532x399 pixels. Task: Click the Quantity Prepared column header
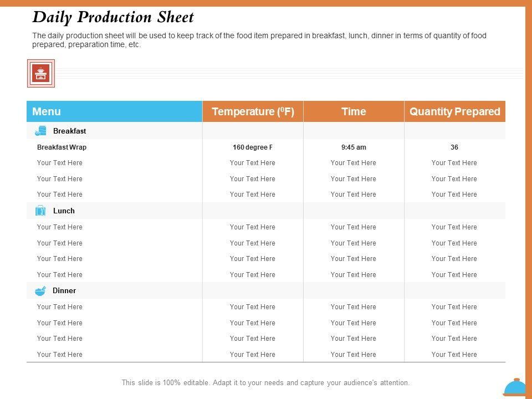tap(454, 111)
